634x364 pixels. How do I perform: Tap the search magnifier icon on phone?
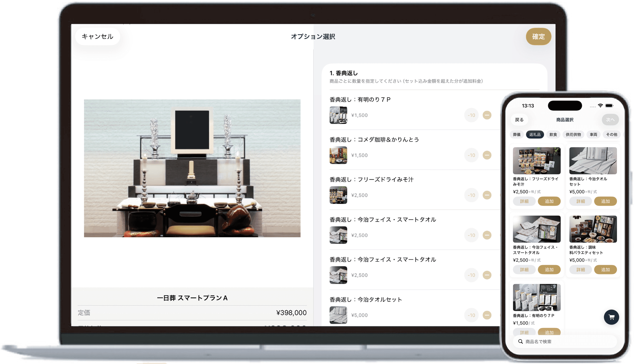click(x=520, y=342)
